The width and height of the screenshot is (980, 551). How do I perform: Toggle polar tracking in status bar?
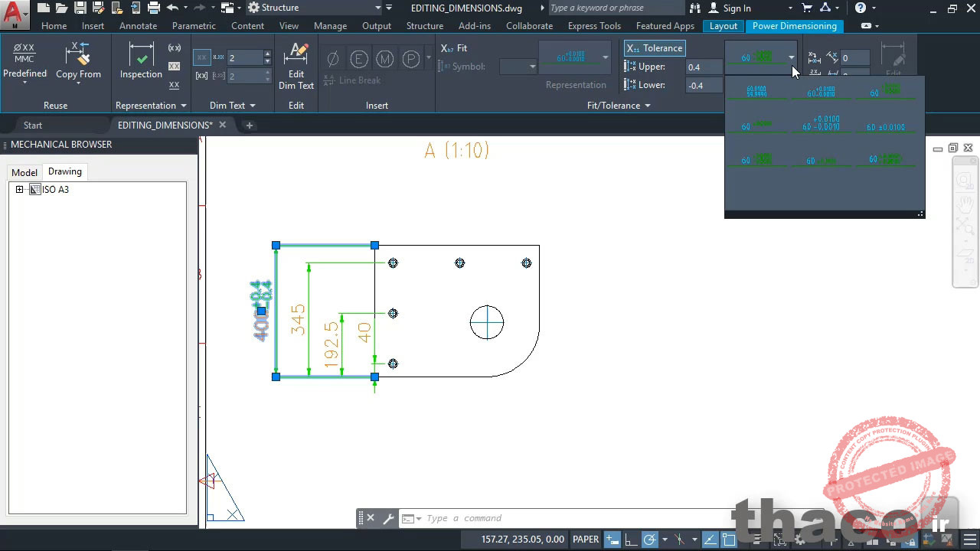[x=649, y=540]
